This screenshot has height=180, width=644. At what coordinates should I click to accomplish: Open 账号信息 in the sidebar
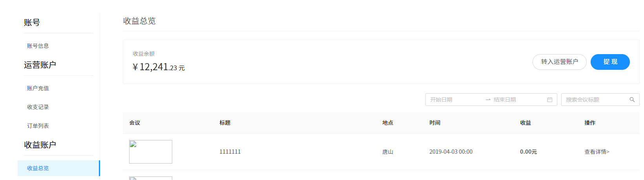click(x=38, y=46)
